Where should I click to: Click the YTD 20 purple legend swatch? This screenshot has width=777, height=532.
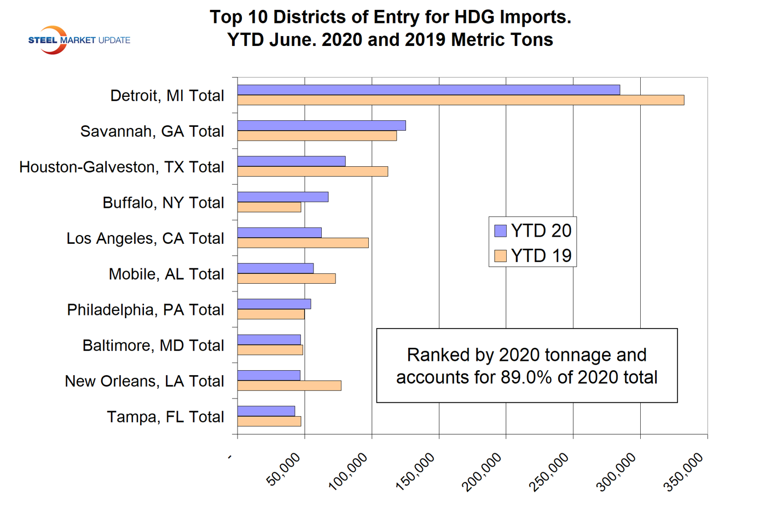(x=500, y=231)
